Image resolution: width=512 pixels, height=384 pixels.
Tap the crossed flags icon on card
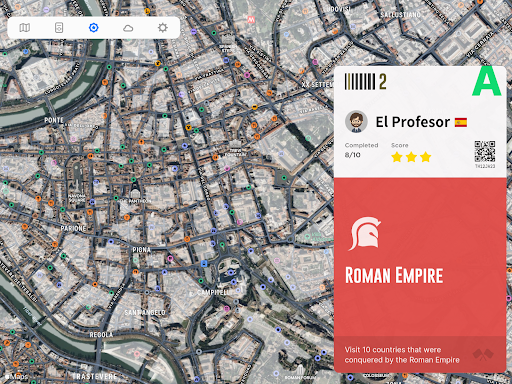483,354
